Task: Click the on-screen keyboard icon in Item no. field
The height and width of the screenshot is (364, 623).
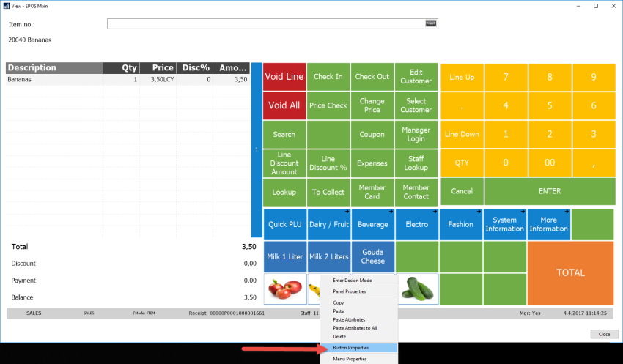Action: pos(431,23)
